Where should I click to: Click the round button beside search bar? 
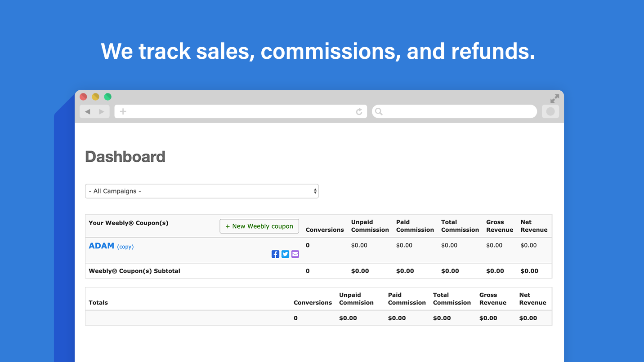coord(550,111)
